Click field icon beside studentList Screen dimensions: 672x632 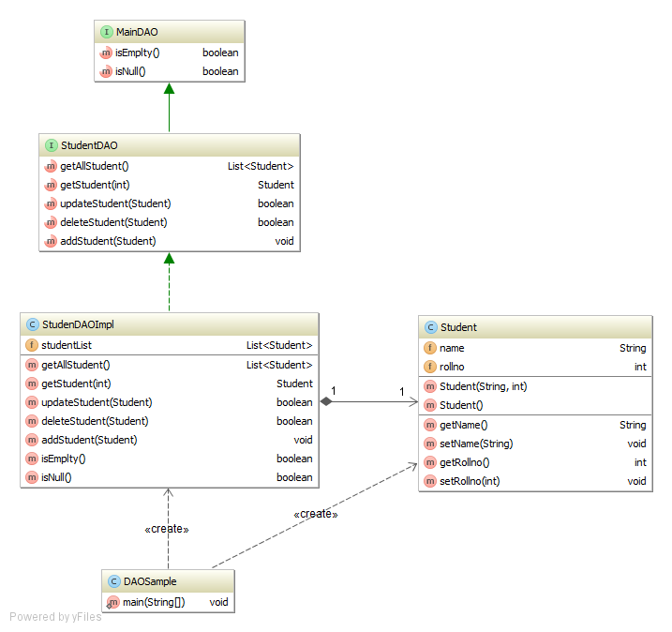(32, 345)
